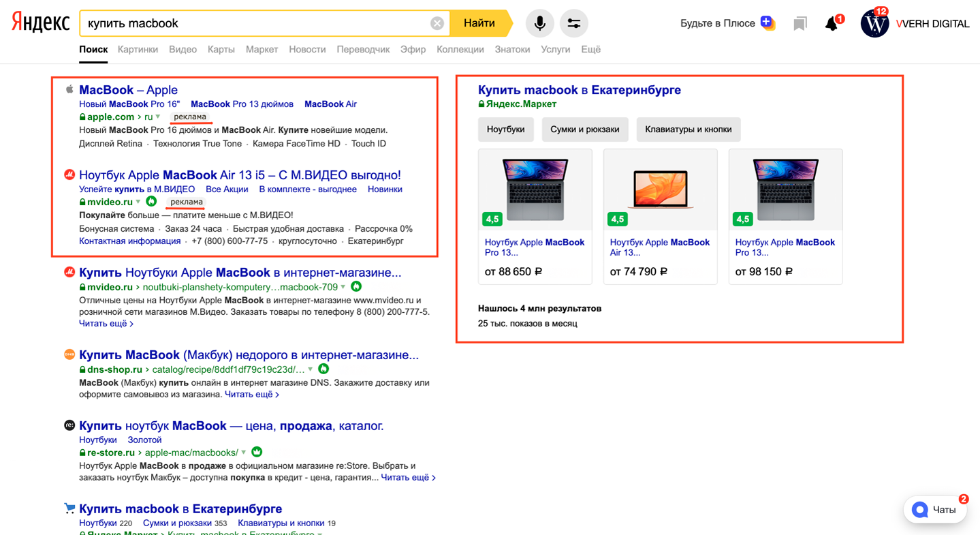
Task: Expand dropdown arrow next to apple.com › ru
Action: click(x=158, y=117)
